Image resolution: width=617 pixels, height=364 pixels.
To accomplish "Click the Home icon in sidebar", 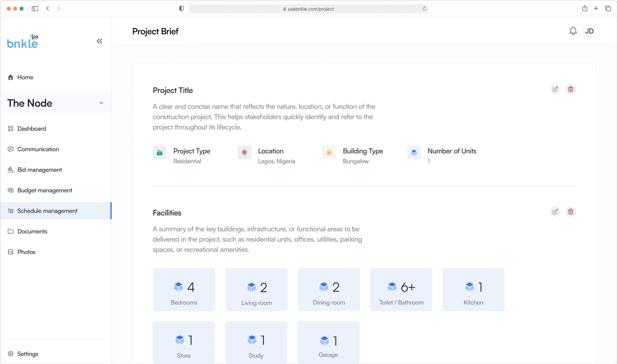I will coord(11,77).
